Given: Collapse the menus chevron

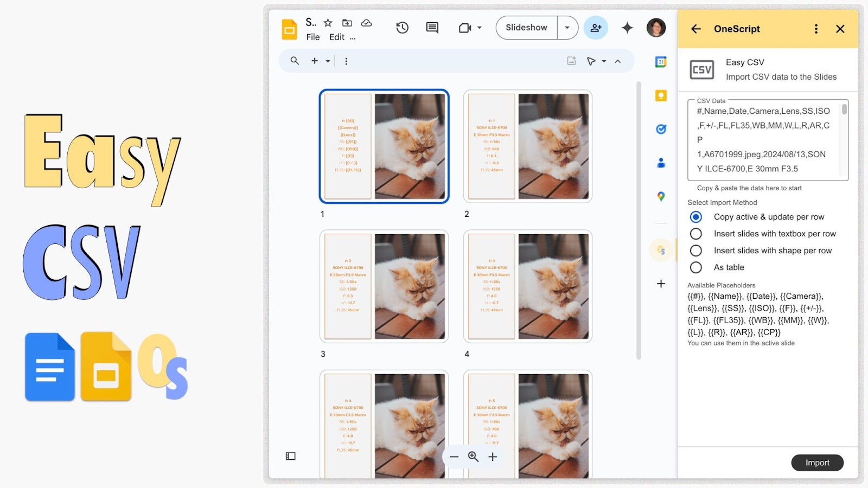Looking at the screenshot, I should 618,61.
